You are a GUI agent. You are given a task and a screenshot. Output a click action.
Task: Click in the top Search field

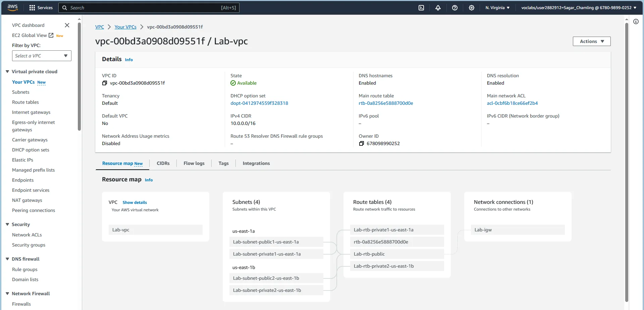click(149, 8)
